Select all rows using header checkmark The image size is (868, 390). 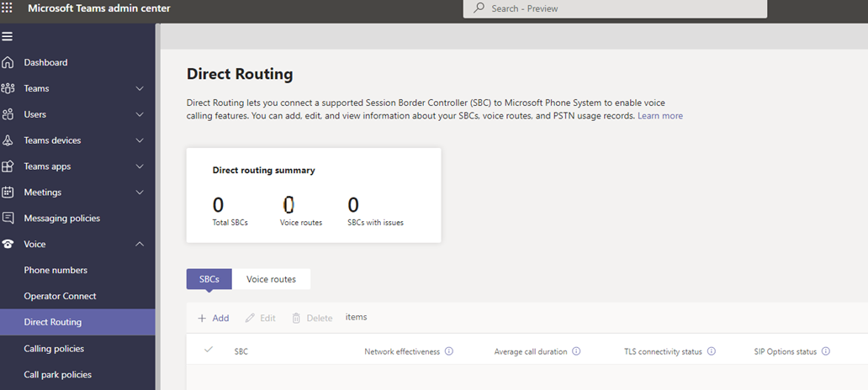[x=209, y=350]
